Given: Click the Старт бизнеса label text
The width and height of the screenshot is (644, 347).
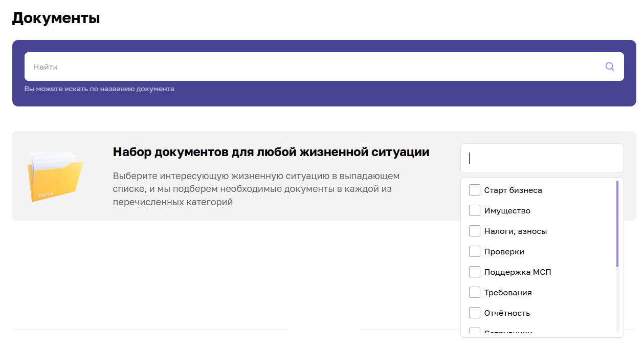Looking at the screenshot, I should (x=513, y=190).
